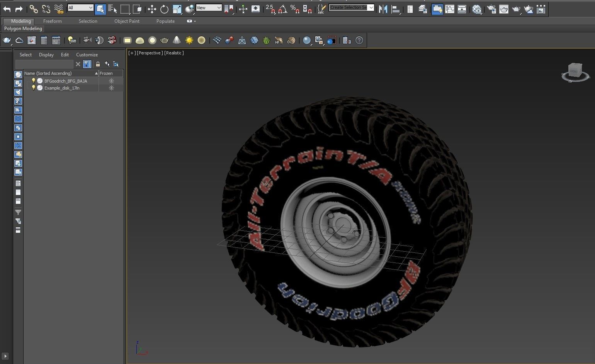Toggle Display Lights filter in Scene Explorer
595x364 pixels.
(x=18, y=92)
